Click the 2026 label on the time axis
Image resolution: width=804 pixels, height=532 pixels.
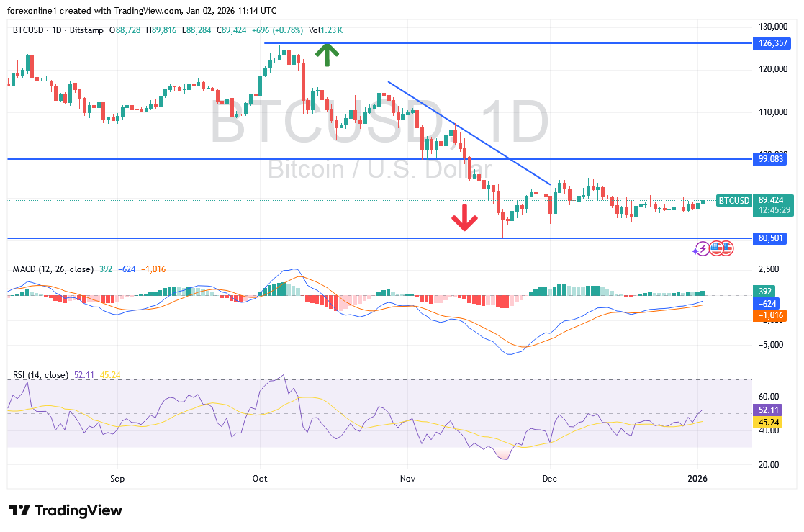698,478
